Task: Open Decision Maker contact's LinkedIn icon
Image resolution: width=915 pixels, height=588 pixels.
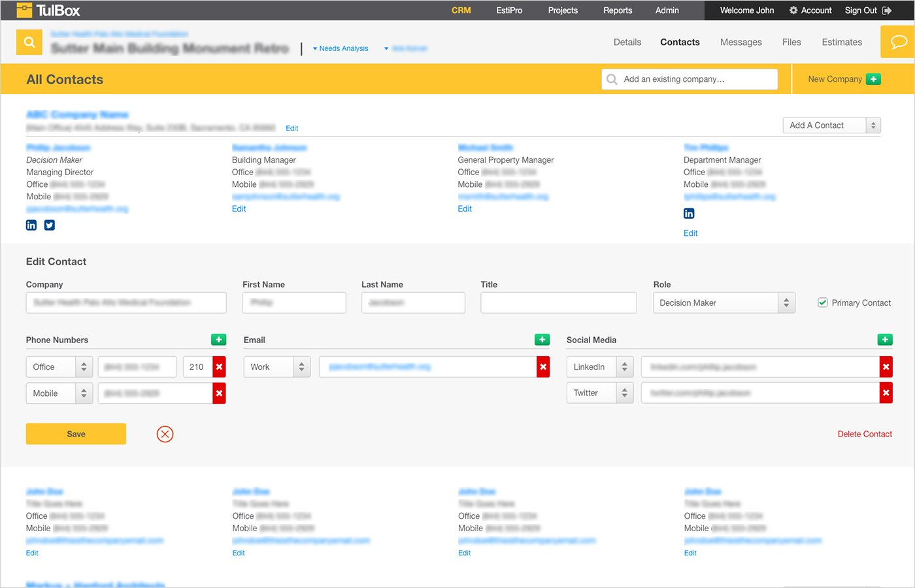Action: 31,225
